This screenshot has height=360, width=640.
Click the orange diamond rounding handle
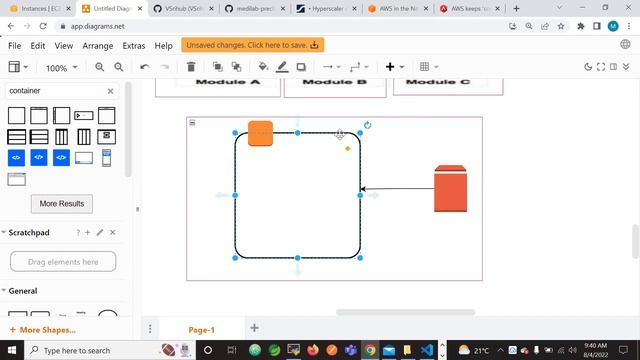(x=348, y=149)
